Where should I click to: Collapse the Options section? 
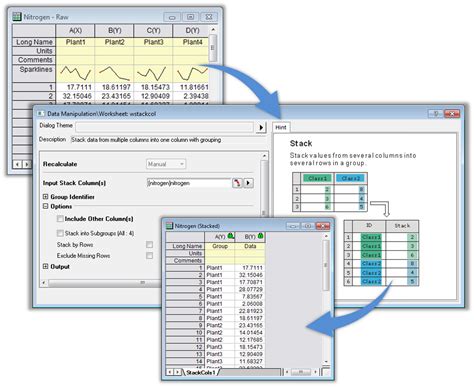coord(46,206)
